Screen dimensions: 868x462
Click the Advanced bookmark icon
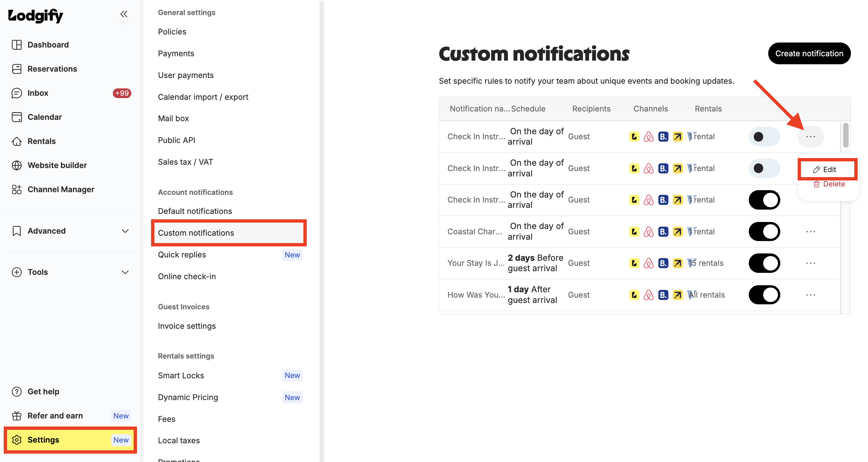[x=16, y=231]
